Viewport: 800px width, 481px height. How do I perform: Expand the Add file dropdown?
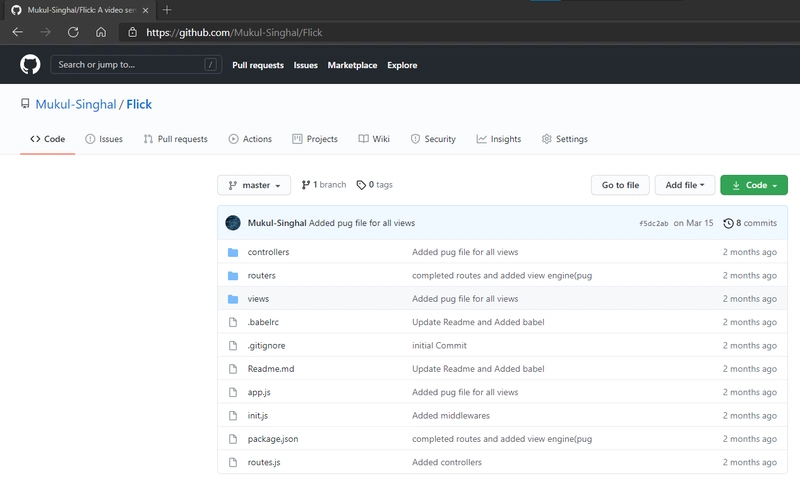[685, 185]
